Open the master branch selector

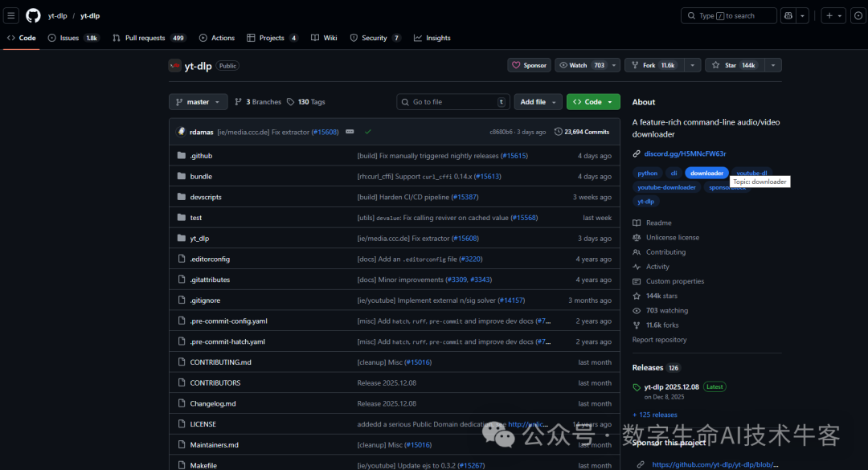click(199, 102)
